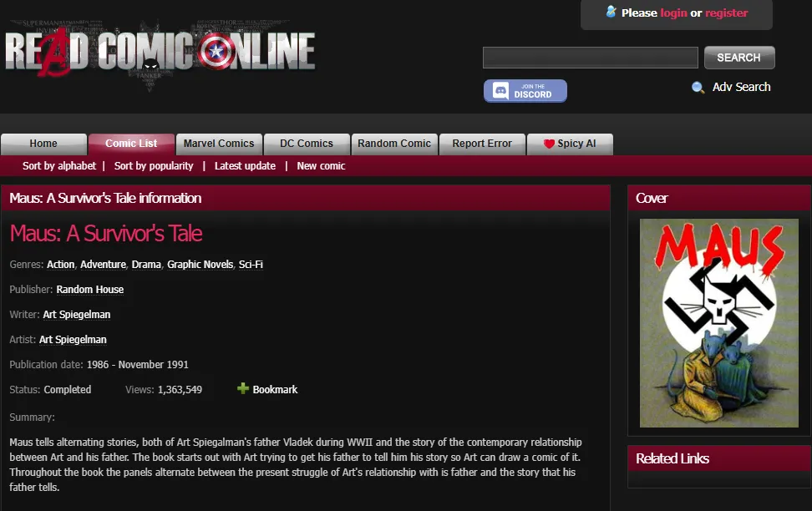Open the Join the Discord badge

(x=525, y=91)
